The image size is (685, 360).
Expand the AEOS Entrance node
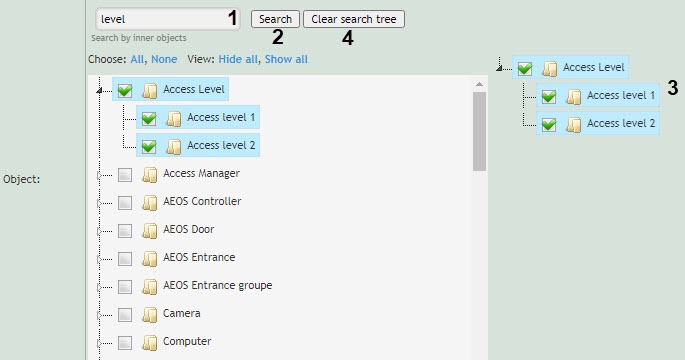click(x=99, y=259)
